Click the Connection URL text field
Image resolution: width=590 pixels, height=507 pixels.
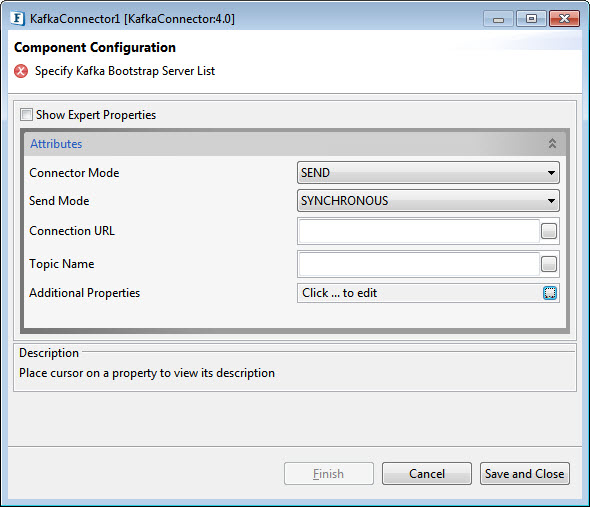point(419,231)
